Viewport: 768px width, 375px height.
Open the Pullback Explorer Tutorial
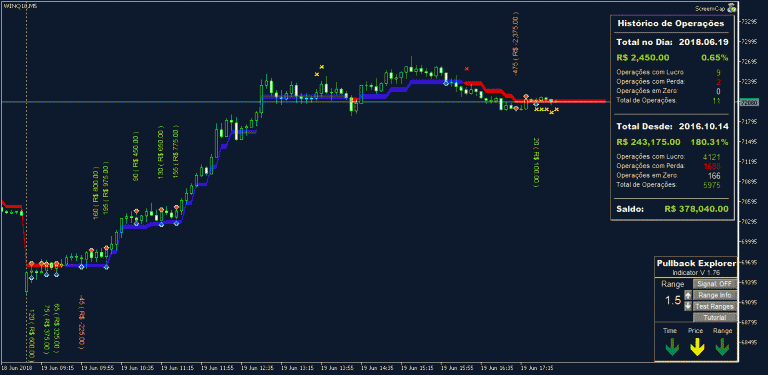(x=714, y=318)
